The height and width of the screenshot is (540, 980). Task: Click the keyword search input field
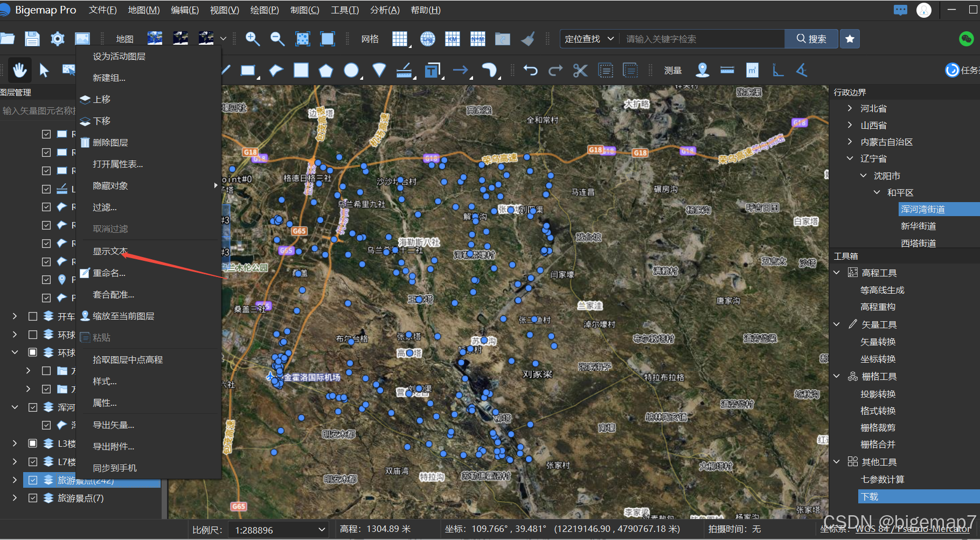pyautogui.click(x=702, y=39)
